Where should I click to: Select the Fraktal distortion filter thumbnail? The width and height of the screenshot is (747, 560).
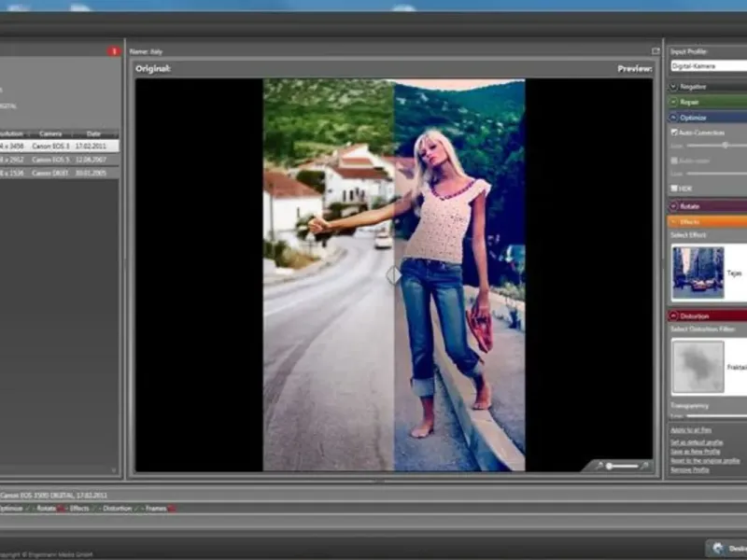click(x=698, y=367)
